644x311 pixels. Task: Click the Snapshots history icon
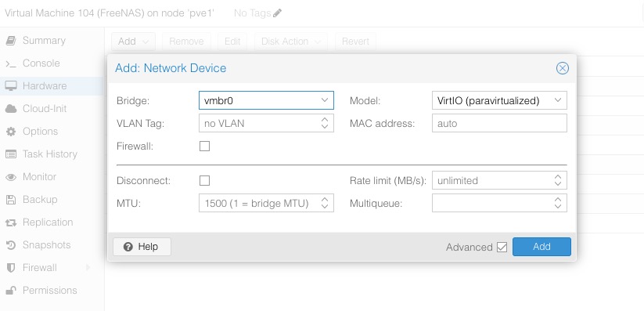[x=11, y=245]
